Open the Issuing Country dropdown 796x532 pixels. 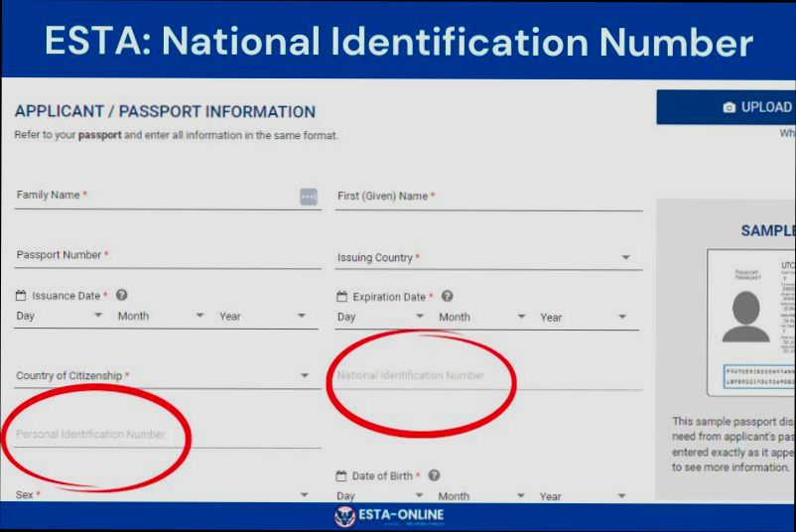[488, 258]
